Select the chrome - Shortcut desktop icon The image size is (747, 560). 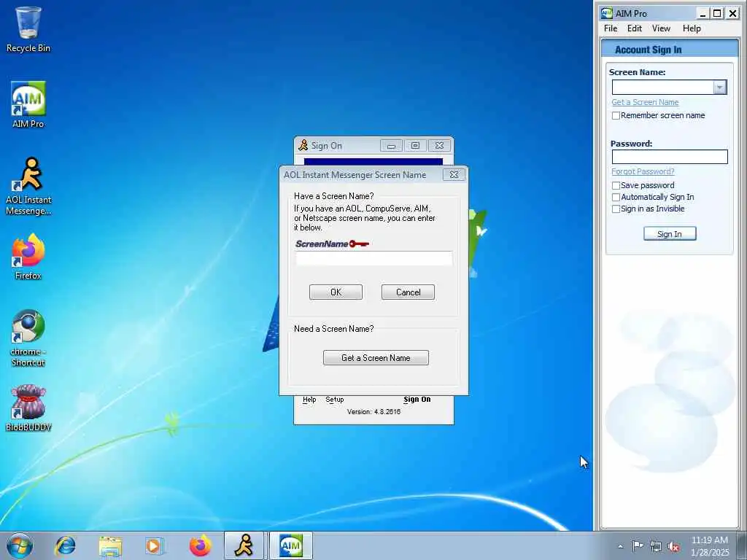28,338
